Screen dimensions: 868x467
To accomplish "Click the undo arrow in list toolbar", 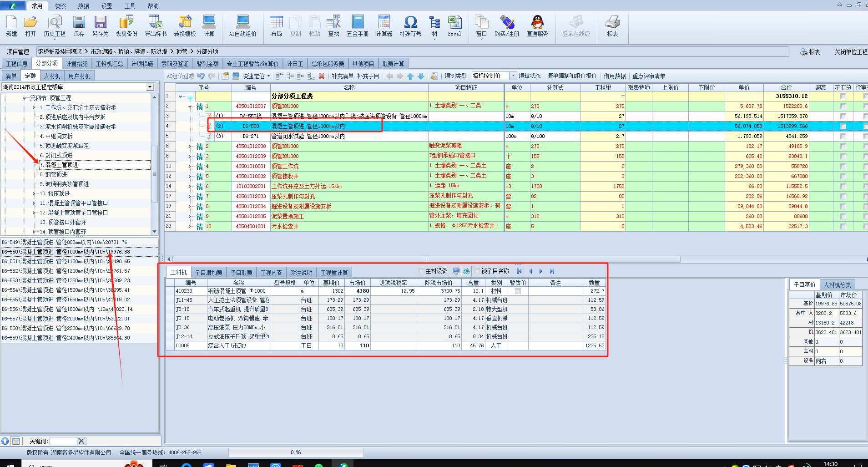I will point(201,76).
